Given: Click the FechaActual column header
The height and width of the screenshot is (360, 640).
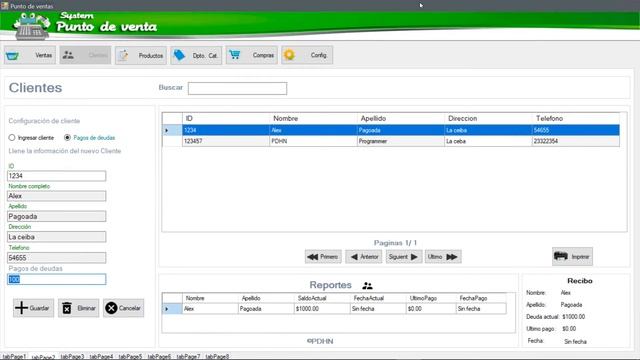Looking at the screenshot, I should click(378, 298).
